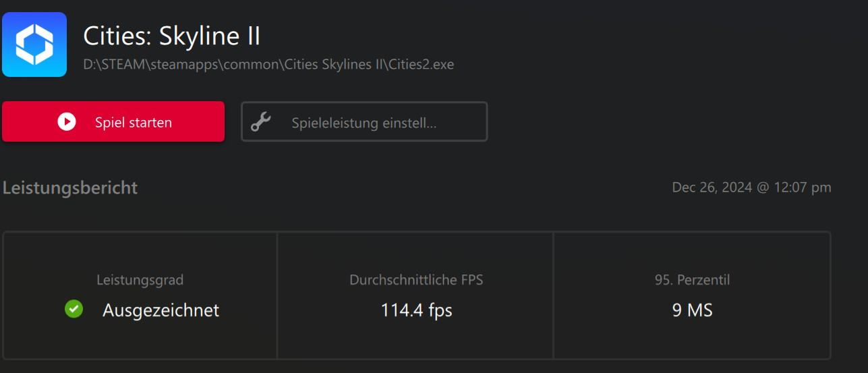Click the Ausgezeichnet rating text

(x=161, y=310)
